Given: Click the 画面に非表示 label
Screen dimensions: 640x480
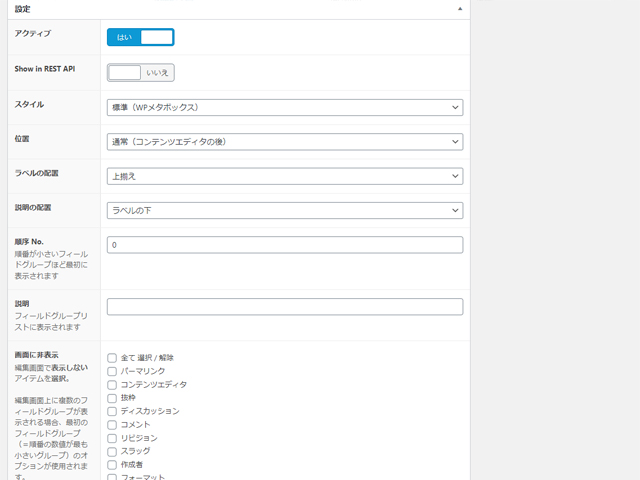Looking at the screenshot, I should point(36,355).
